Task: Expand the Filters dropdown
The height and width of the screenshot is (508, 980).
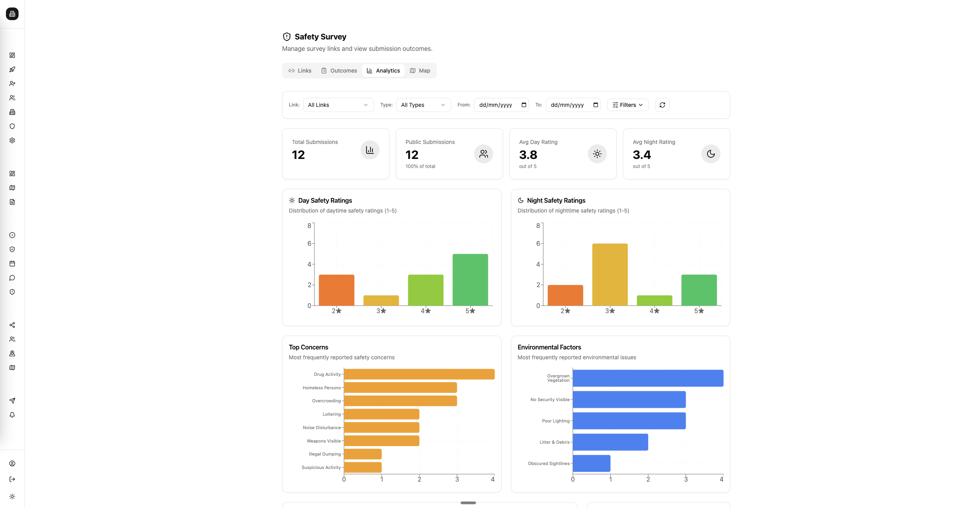Action: tap(627, 105)
